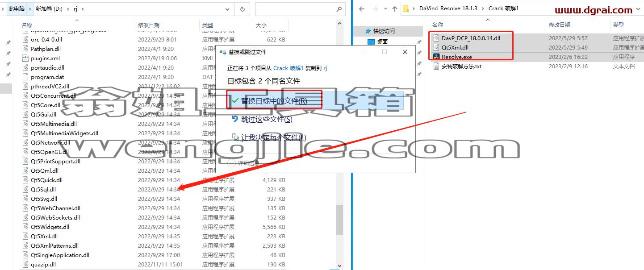This screenshot has width=644, height=270.
Task: Click the rj destination link in dialog
Action: click(x=325, y=68)
